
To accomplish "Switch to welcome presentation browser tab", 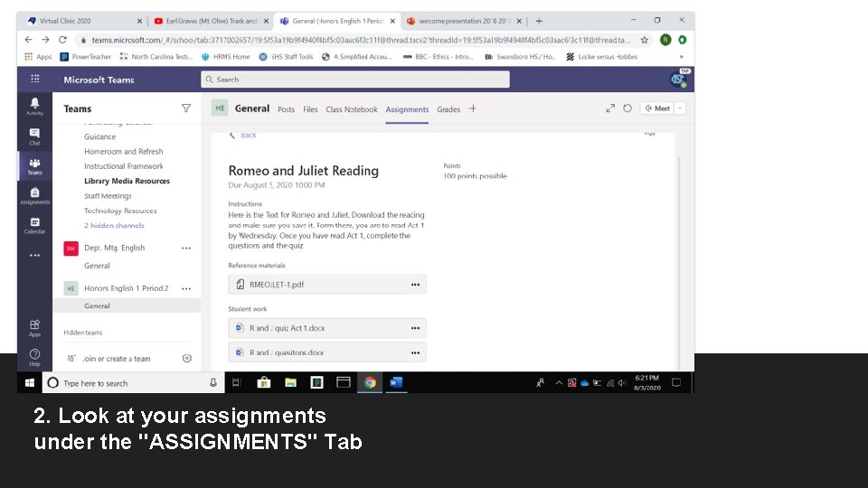I will [464, 21].
